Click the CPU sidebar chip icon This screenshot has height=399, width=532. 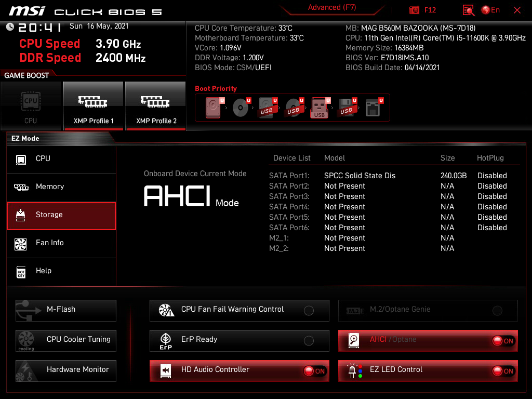coord(21,159)
